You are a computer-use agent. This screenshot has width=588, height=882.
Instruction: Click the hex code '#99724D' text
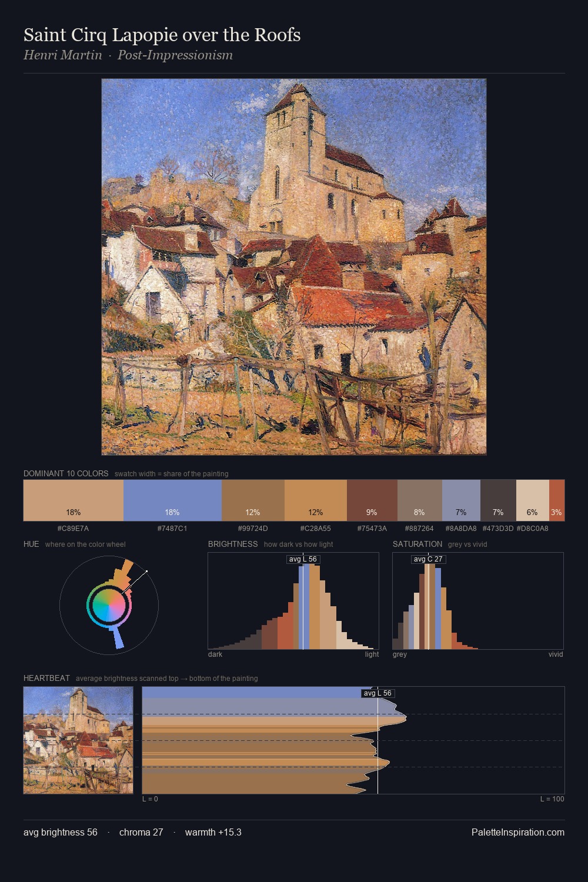[253, 529]
